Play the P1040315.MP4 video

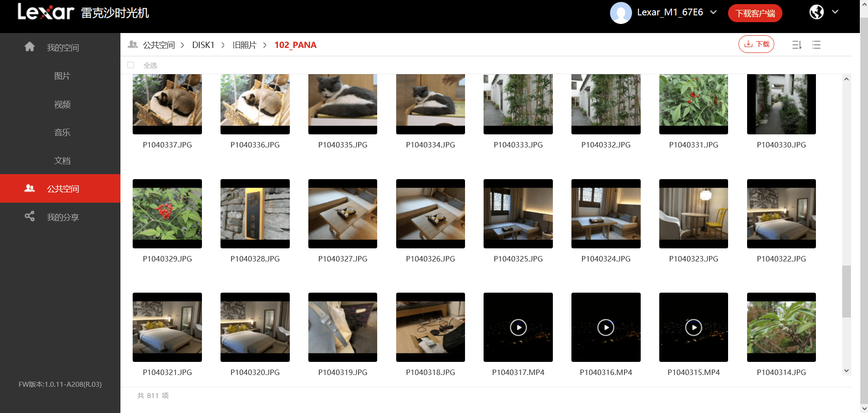click(x=693, y=327)
